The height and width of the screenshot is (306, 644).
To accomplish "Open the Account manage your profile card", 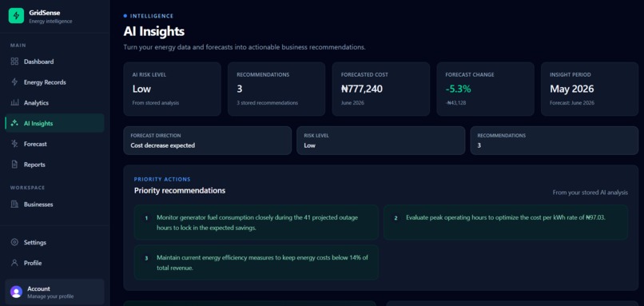I will tap(54, 292).
